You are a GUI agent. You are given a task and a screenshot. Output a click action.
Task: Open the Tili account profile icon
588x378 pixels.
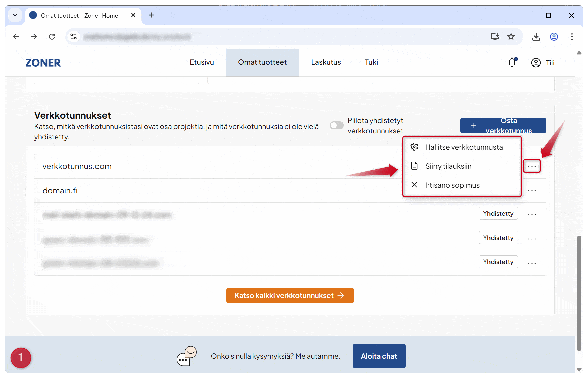[536, 63]
